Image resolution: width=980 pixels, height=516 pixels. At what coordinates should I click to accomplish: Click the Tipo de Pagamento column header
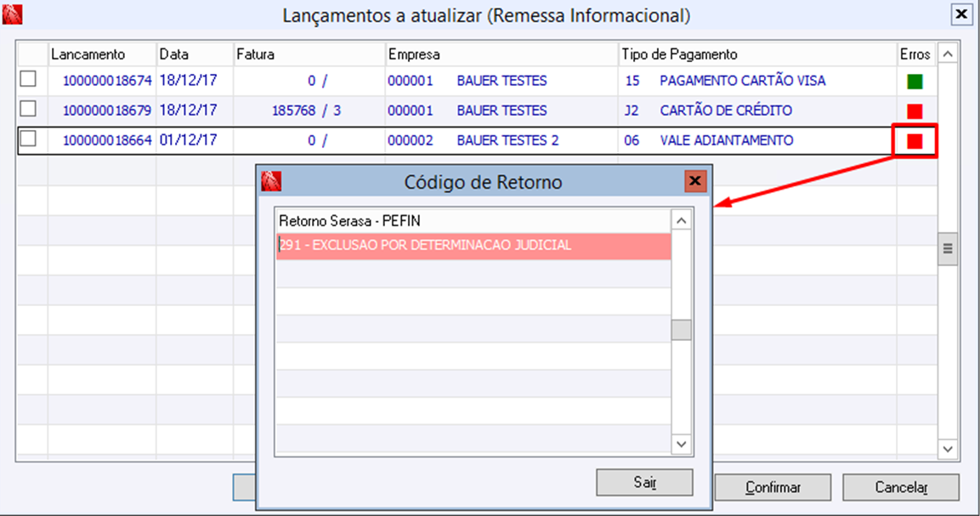coord(679,54)
